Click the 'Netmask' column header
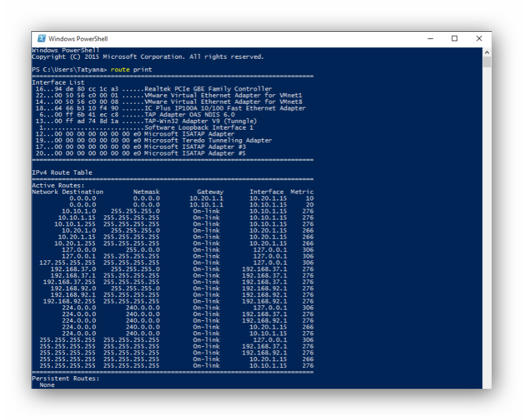Viewport: 523px width, 420px height. pos(147,192)
